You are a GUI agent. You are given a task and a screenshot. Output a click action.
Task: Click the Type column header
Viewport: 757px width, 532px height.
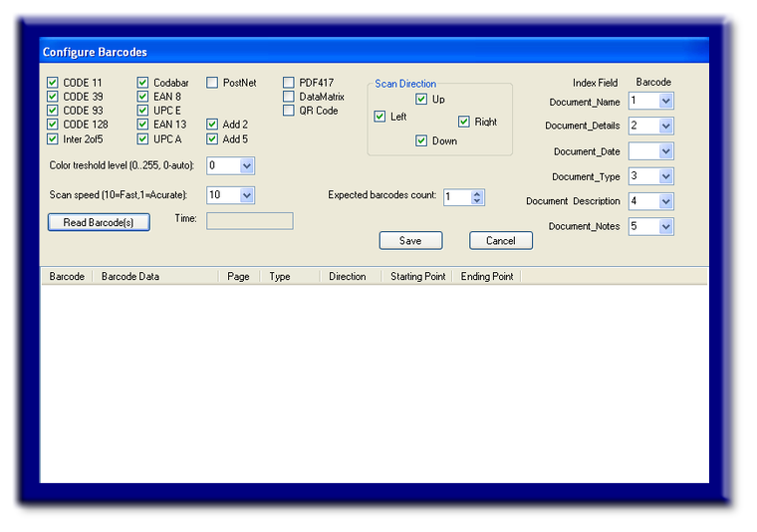[290, 277]
